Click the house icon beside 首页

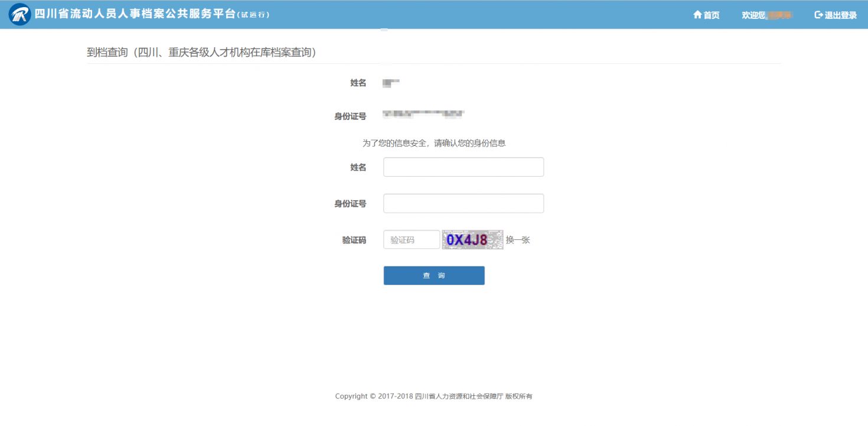[x=697, y=15]
